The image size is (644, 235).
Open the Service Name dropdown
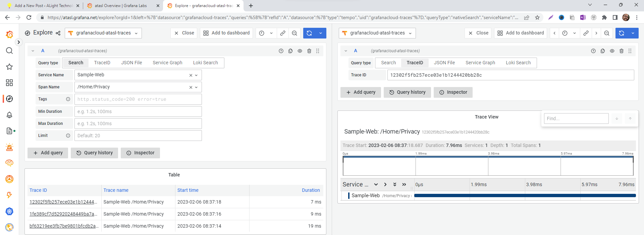pos(196,75)
